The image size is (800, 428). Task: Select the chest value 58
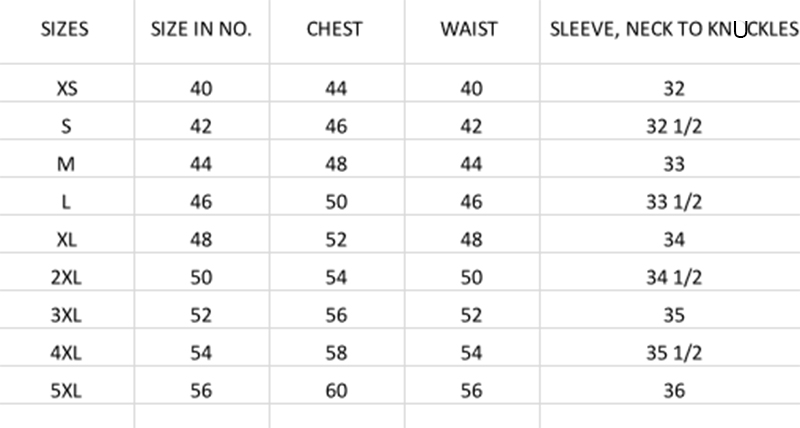(x=336, y=354)
